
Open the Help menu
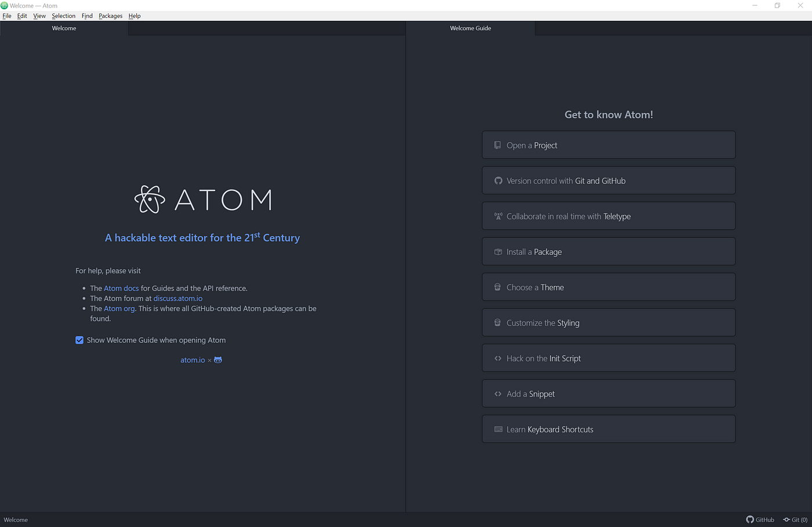click(135, 16)
